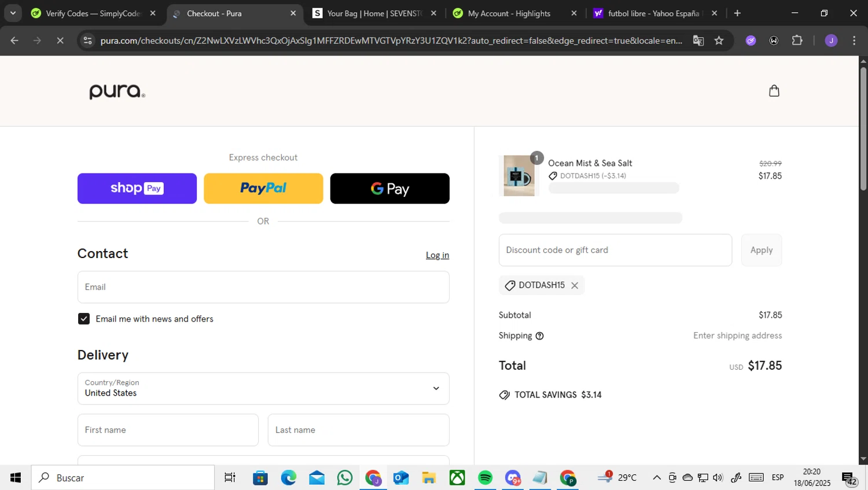Go back to the previous page
The height and width of the screenshot is (490, 868).
tap(14, 40)
